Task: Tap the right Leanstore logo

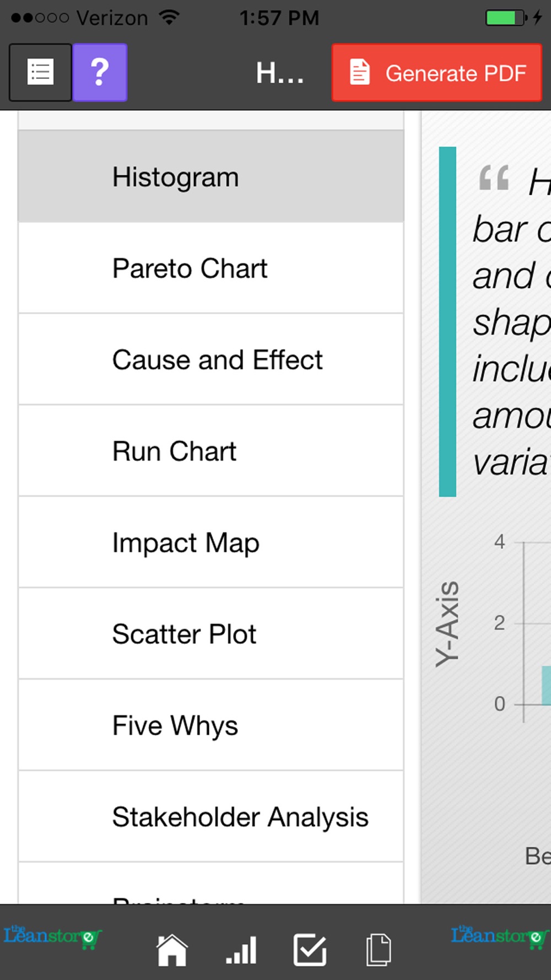Action: [500, 937]
